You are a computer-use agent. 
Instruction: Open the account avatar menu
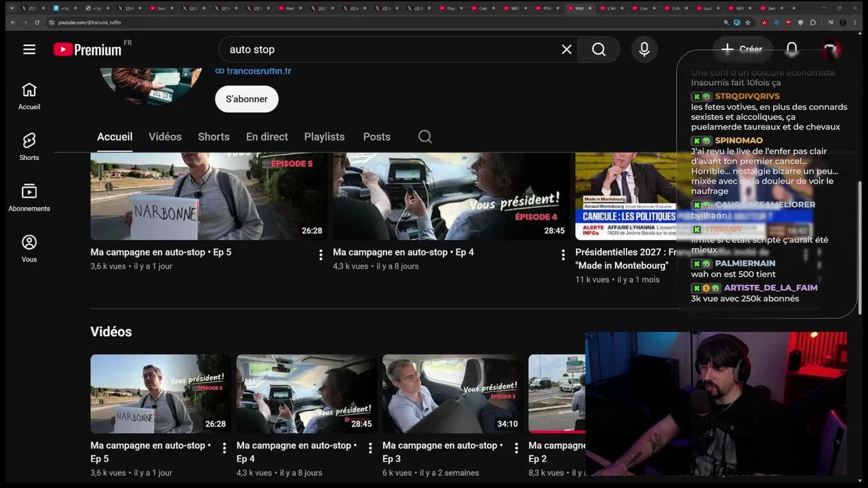830,49
